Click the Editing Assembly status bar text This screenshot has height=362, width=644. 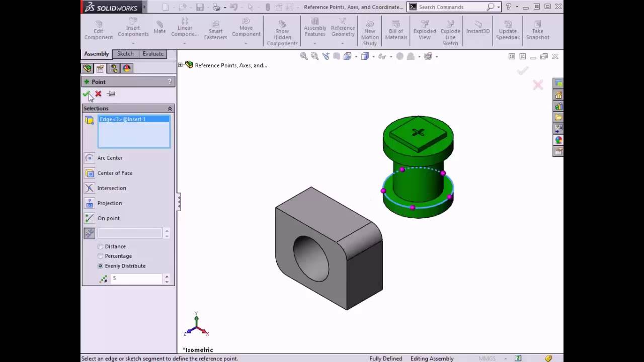coord(432,358)
